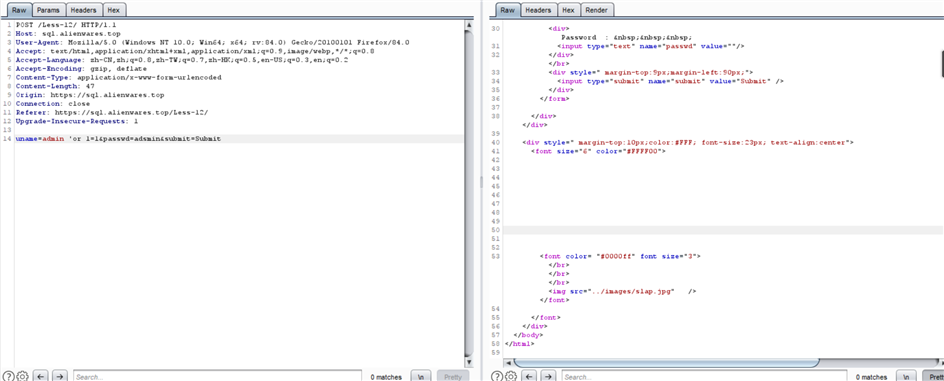Image resolution: width=944 pixels, height=381 pixels.
Task: Click the font color "#0000ff" line
Action: click(620, 256)
